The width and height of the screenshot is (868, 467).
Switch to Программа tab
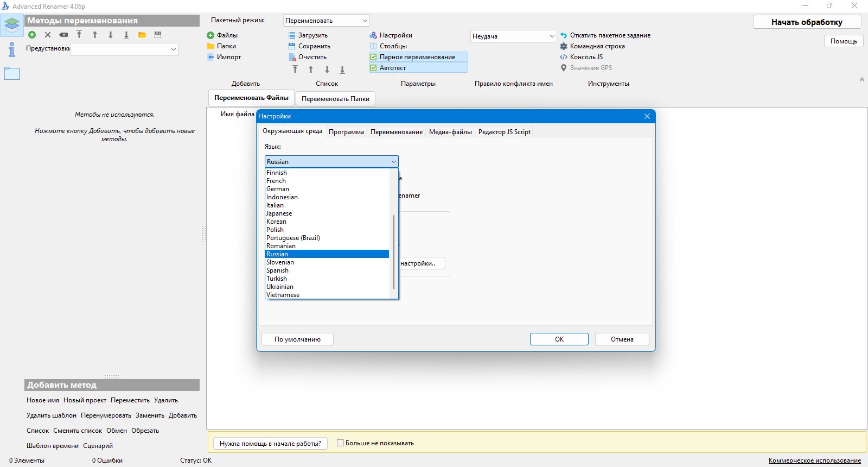(x=346, y=132)
